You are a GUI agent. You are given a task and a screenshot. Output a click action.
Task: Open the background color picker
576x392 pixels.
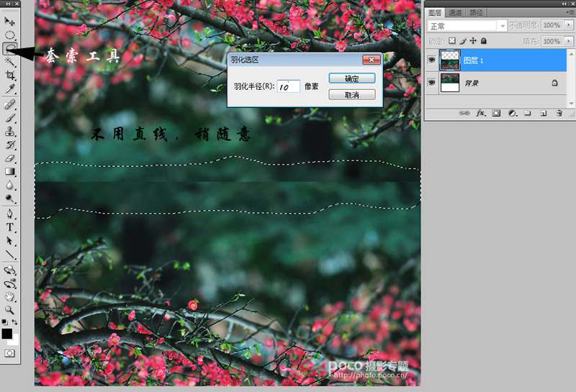(15, 342)
